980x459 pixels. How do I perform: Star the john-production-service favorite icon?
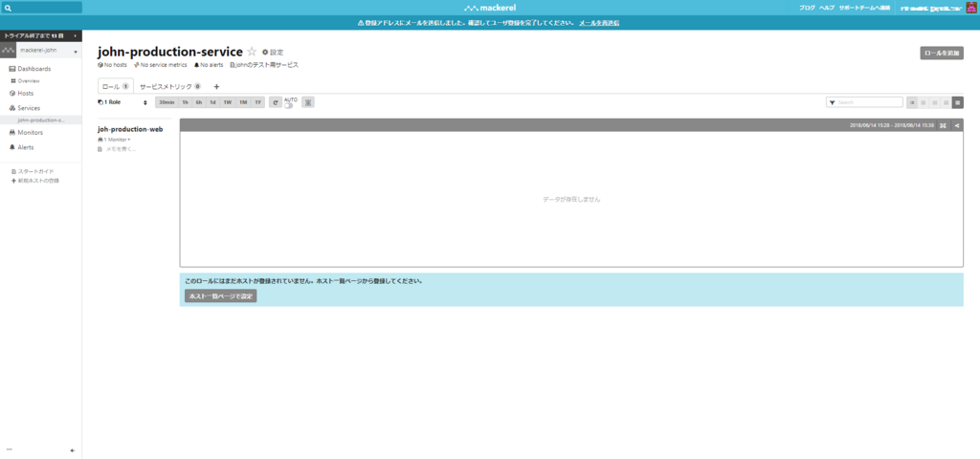pyautogui.click(x=252, y=52)
